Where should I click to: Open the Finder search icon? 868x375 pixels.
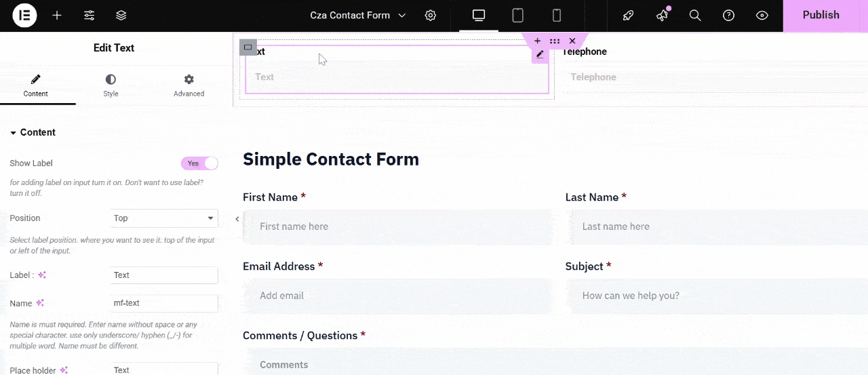pyautogui.click(x=695, y=16)
